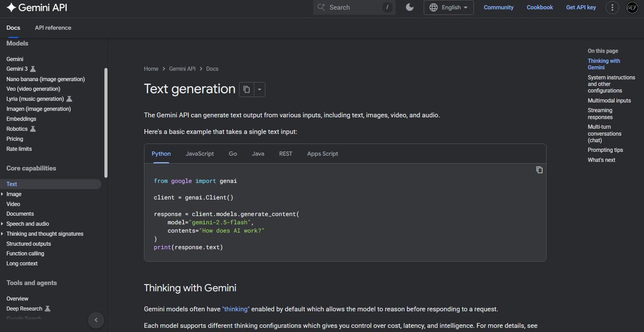Click the Get API key link

click(581, 8)
